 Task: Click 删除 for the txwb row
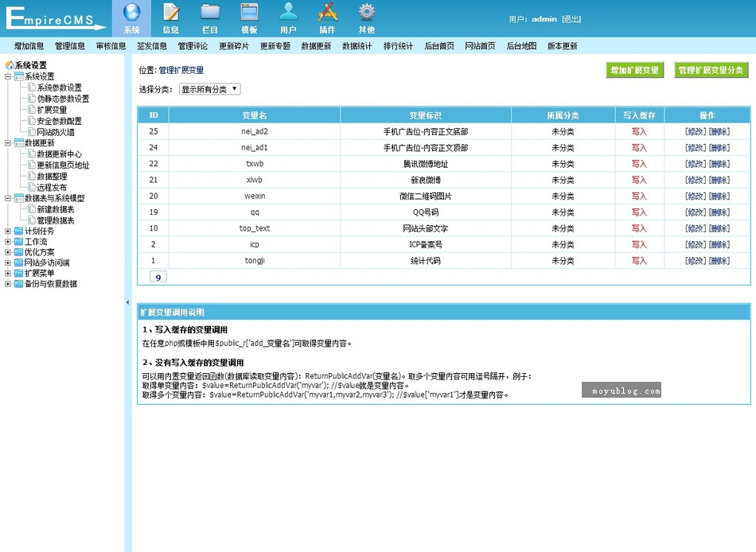point(719,164)
